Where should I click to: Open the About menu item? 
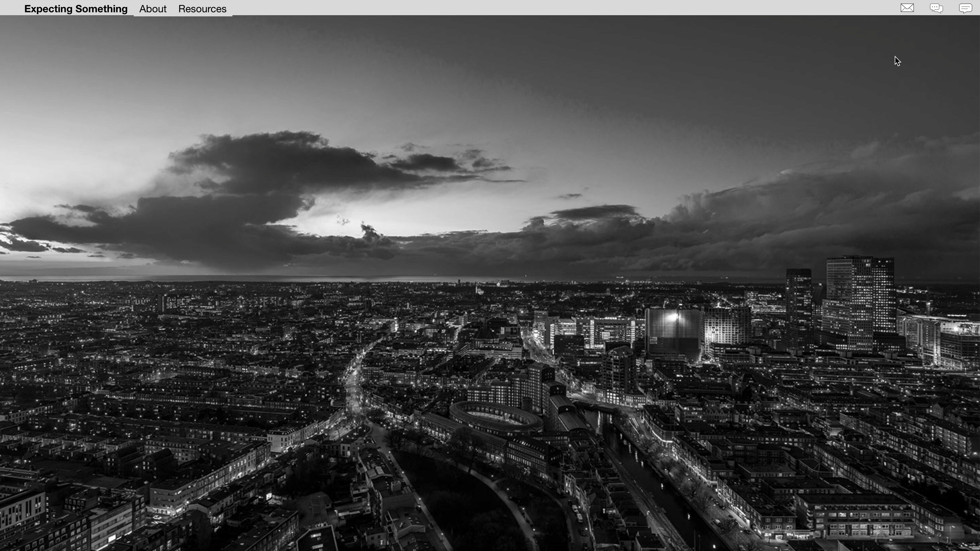(x=152, y=9)
